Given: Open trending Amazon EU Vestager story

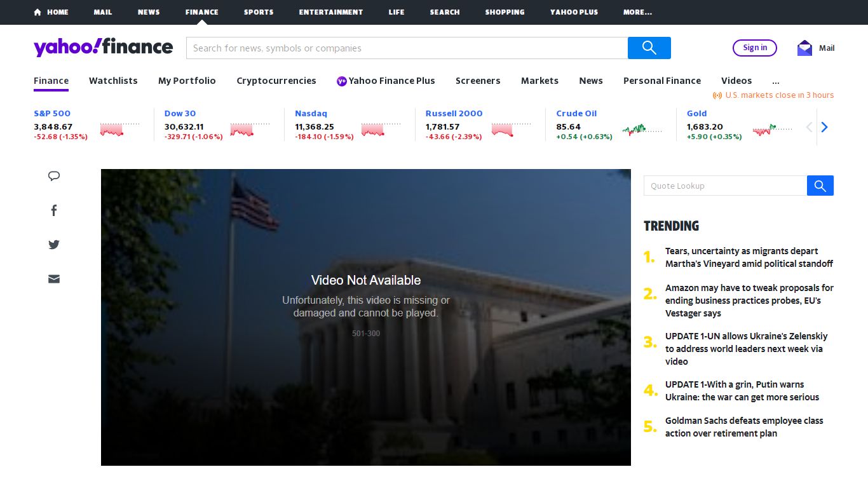Looking at the screenshot, I should 749,301.
